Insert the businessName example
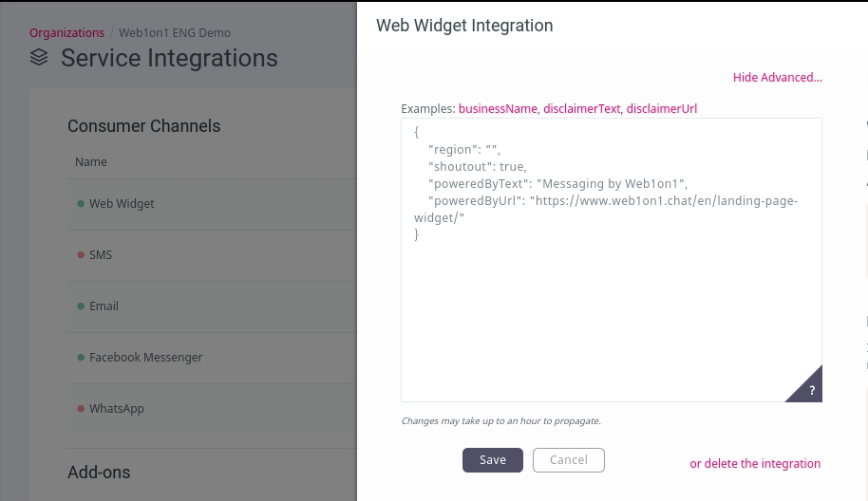This screenshot has height=501, width=868. 498,109
